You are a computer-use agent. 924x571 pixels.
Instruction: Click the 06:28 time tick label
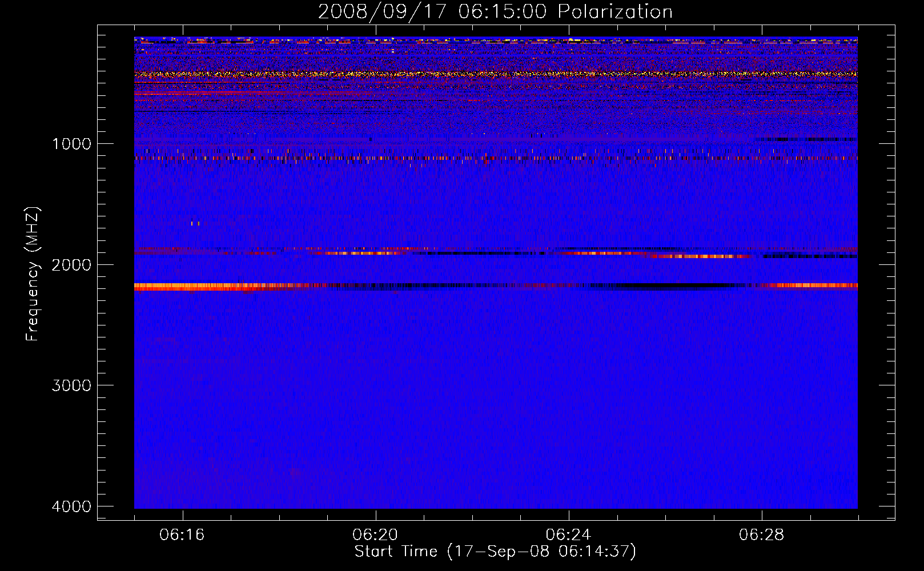click(761, 535)
